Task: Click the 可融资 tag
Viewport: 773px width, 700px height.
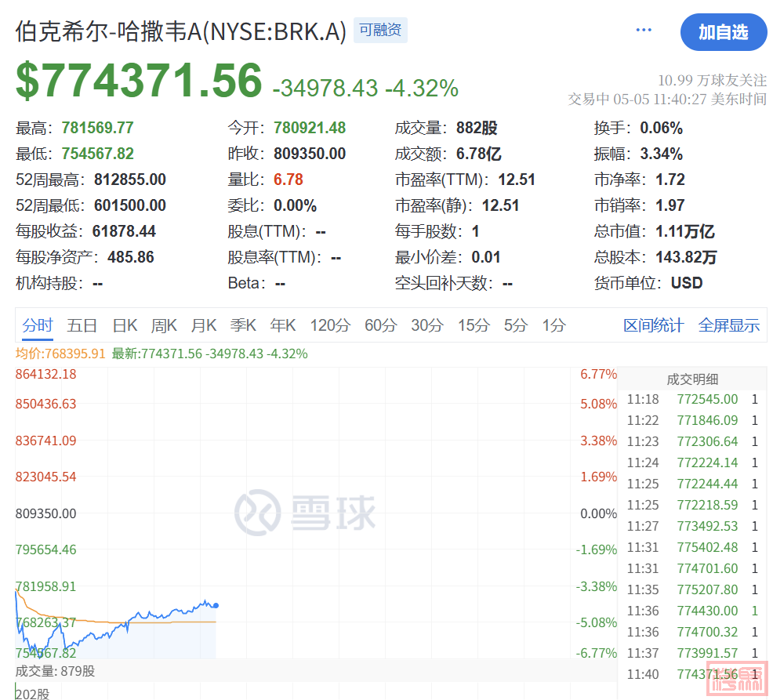Action: click(380, 30)
